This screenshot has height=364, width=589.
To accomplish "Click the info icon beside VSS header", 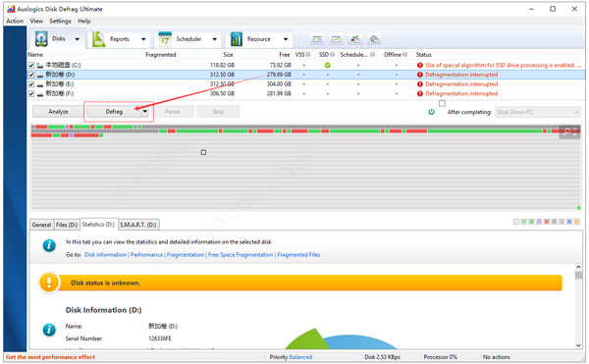I will coord(308,54).
